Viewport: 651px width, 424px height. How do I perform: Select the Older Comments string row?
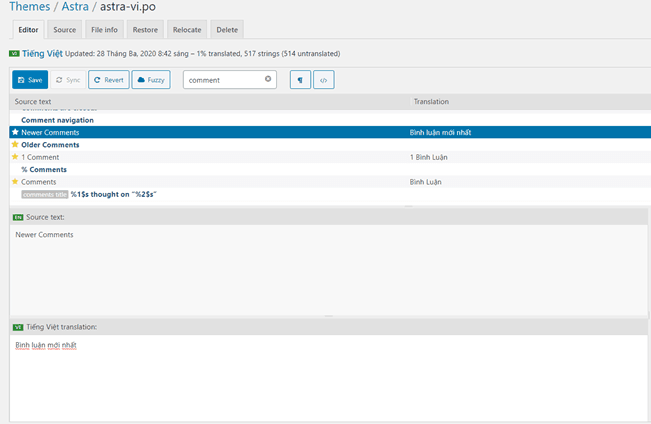point(50,145)
